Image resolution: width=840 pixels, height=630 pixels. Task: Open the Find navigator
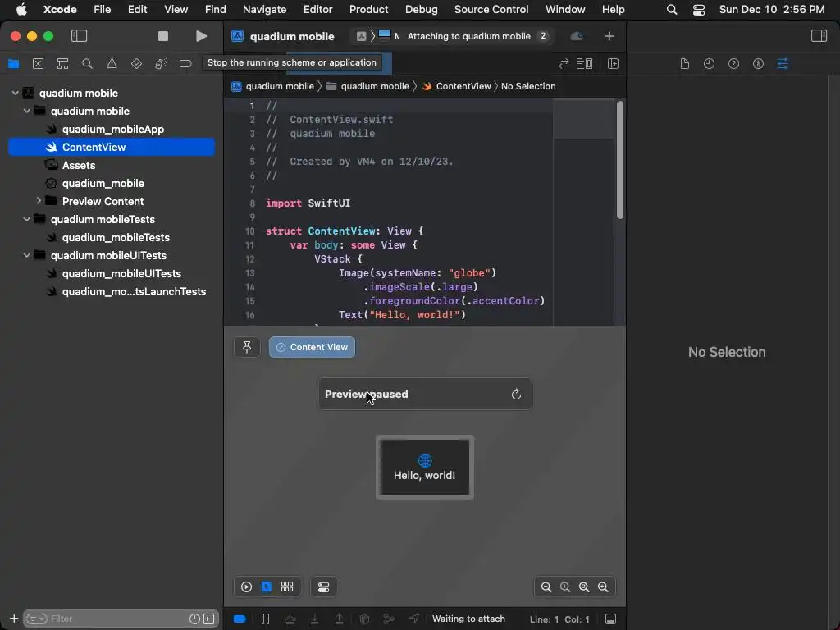[x=87, y=64]
